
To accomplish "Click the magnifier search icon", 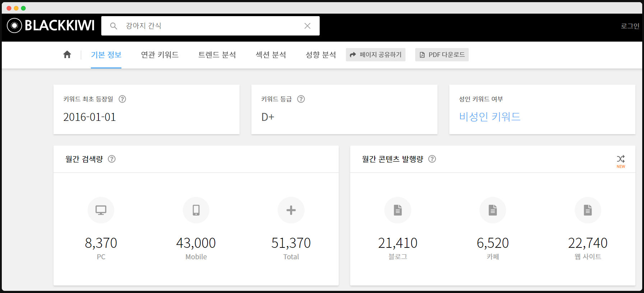I will click(x=113, y=26).
